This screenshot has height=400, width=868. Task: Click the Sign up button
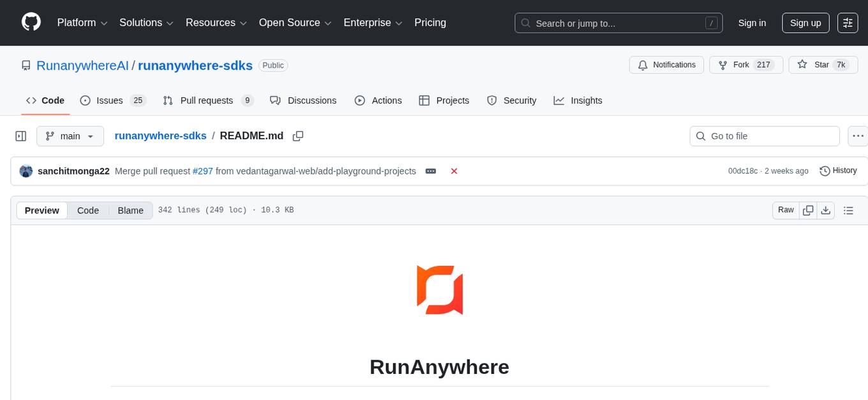(x=805, y=22)
